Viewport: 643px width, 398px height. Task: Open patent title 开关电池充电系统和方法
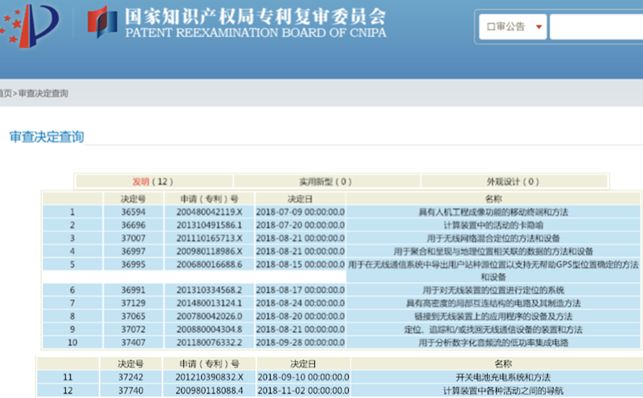(x=503, y=377)
